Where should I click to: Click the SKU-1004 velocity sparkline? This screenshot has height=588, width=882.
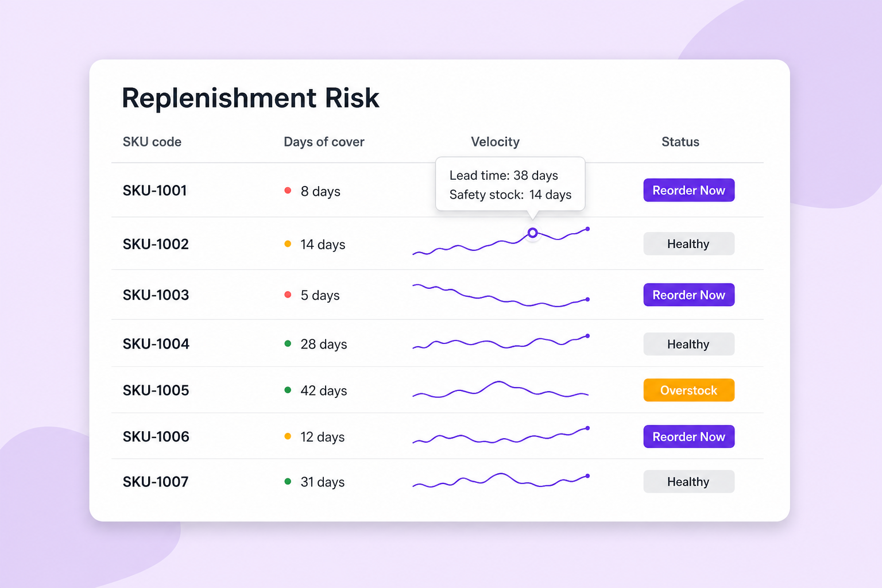tap(501, 342)
